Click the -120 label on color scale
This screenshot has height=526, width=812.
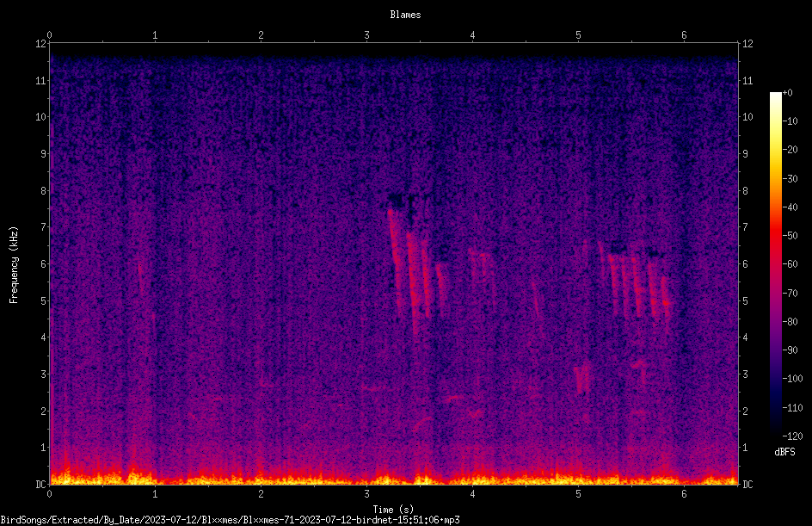[792, 436]
